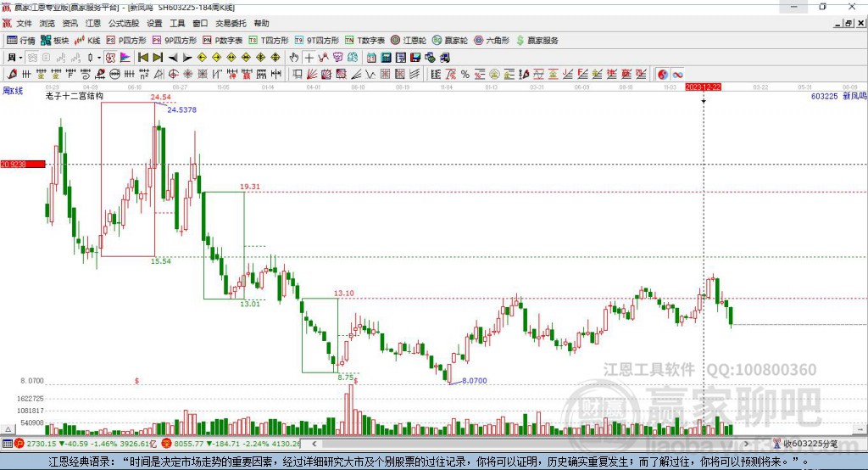Select the n² number tool icon
This screenshot has height=470, width=868.
tap(144, 75)
